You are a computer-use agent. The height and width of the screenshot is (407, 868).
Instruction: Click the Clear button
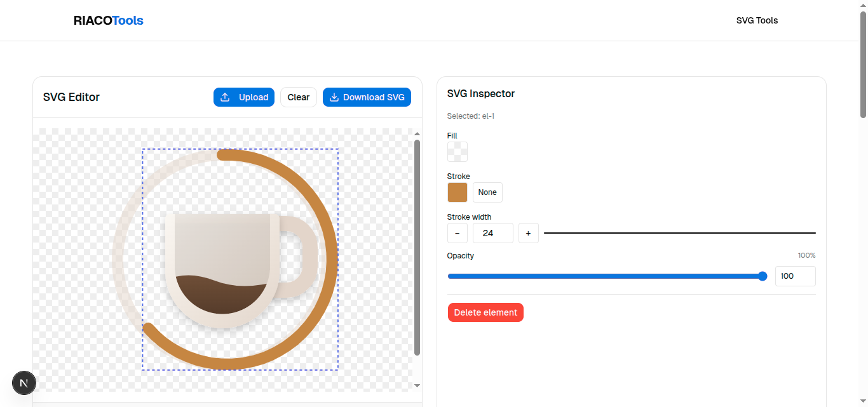point(299,97)
